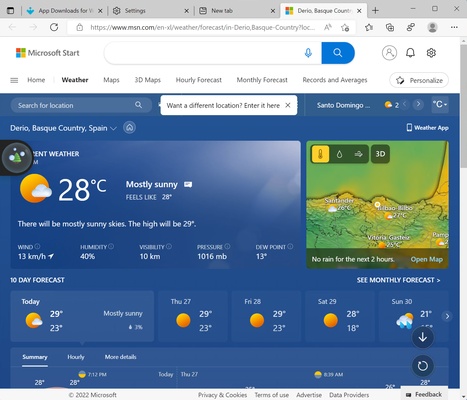Go to Home navigation item
467x400 pixels.
[36, 80]
